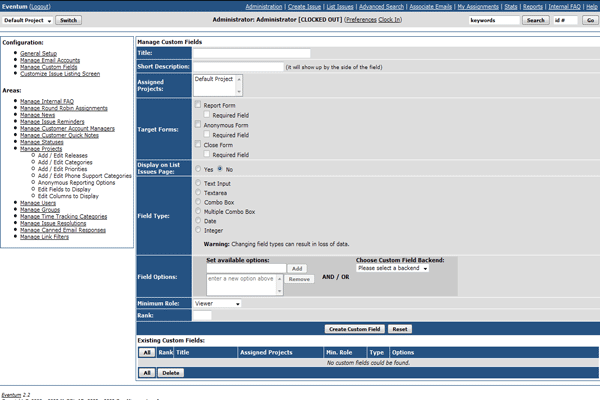Open Administration in top menu
Viewport: 600px width, 400px height.
pyautogui.click(x=264, y=7)
